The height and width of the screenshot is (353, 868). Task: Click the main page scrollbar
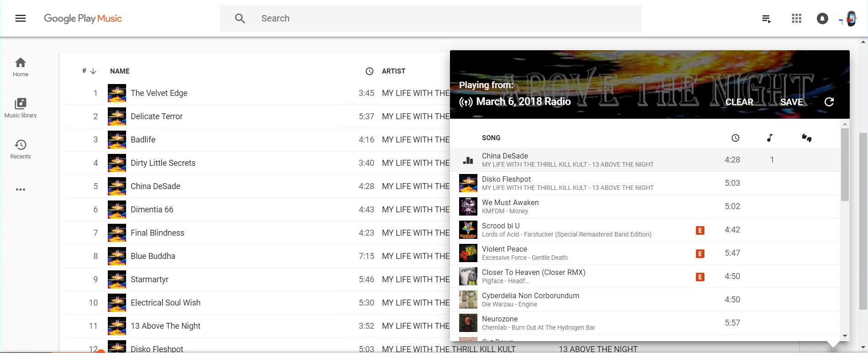click(863, 221)
